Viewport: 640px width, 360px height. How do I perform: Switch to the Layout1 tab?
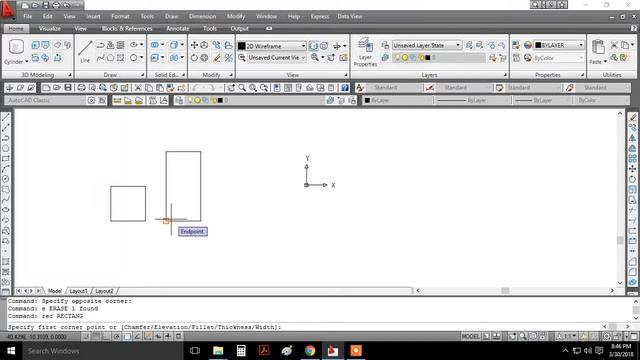78,291
